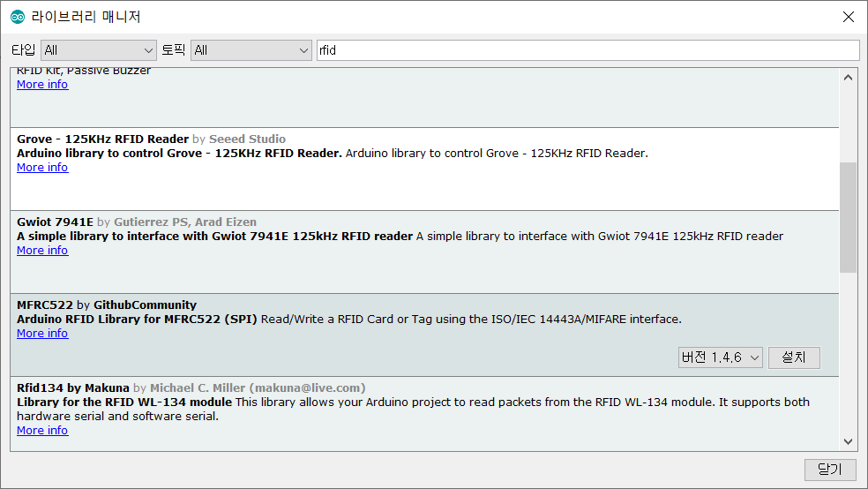This screenshot has height=489, width=868.
Task: Click Arduino RFID Library for MFRC522 (SPI) description
Action: point(137,320)
